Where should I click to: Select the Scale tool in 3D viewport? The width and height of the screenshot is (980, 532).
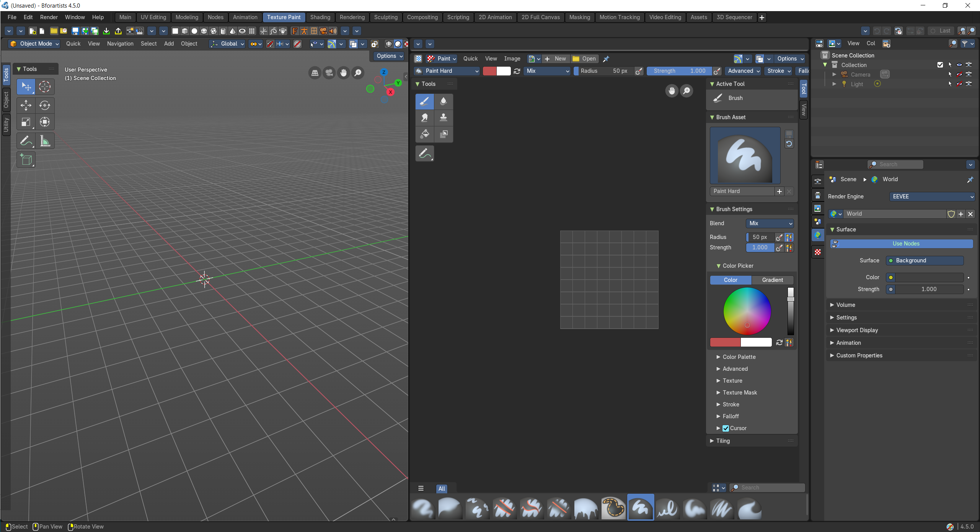[26, 122]
